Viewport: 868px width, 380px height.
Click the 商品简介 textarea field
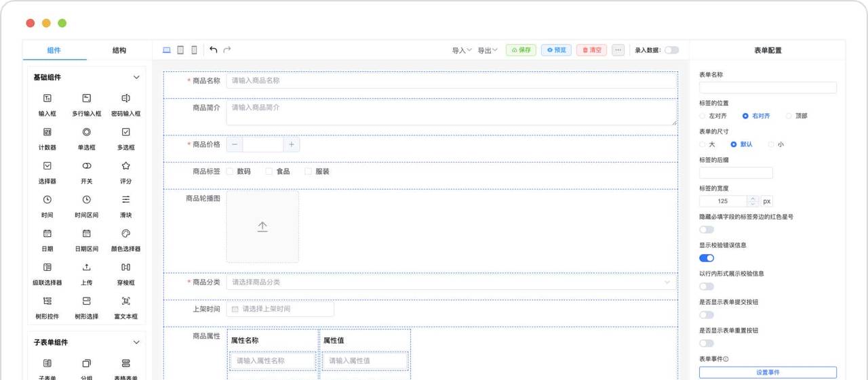pos(451,112)
